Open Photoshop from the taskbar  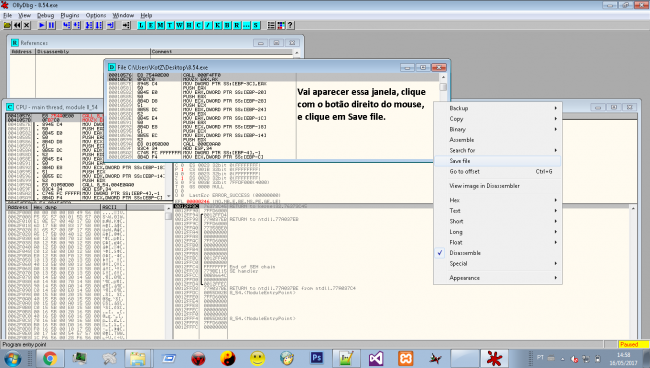point(317,358)
